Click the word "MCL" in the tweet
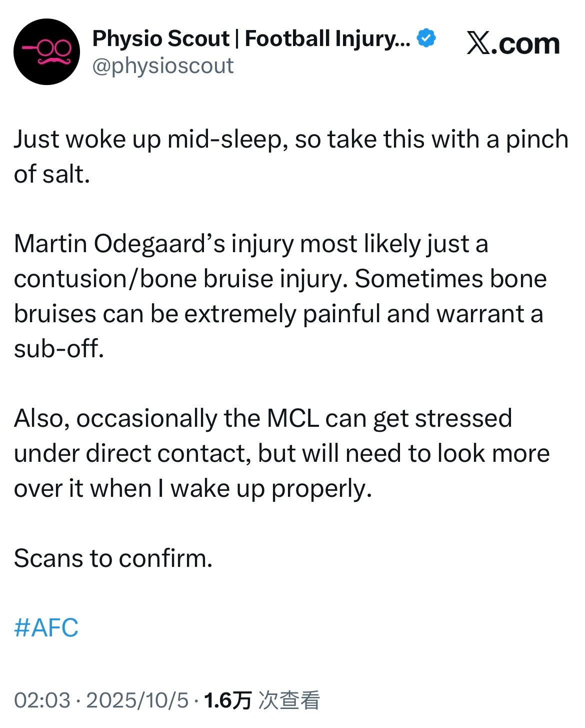The width and height of the screenshot is (585, 728). [293, 418]
